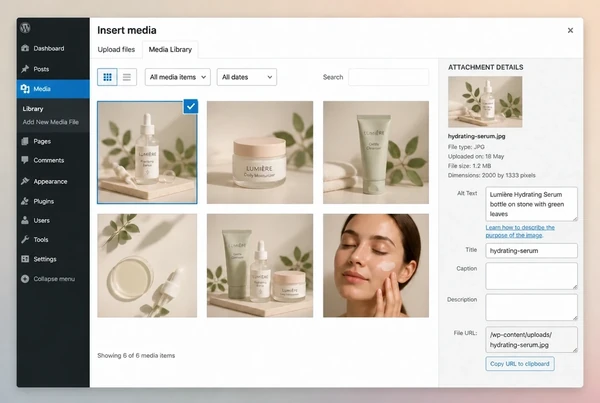Switch to list view

[x=127, y=77]
